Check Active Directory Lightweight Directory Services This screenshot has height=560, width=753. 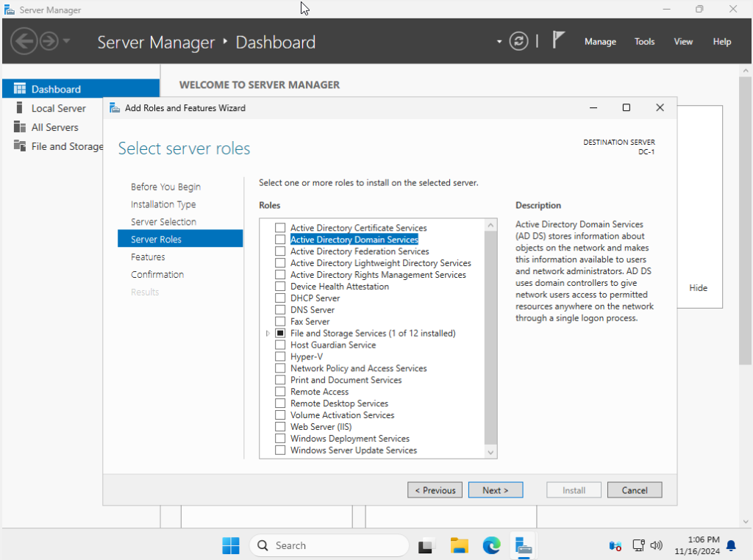[280, 262]
